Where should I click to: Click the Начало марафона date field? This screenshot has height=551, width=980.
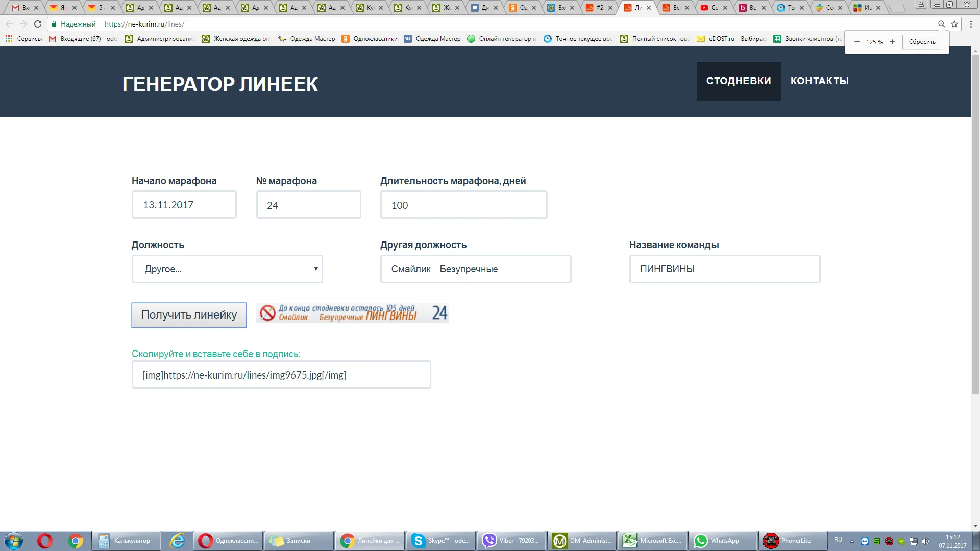tap(184, 205)
